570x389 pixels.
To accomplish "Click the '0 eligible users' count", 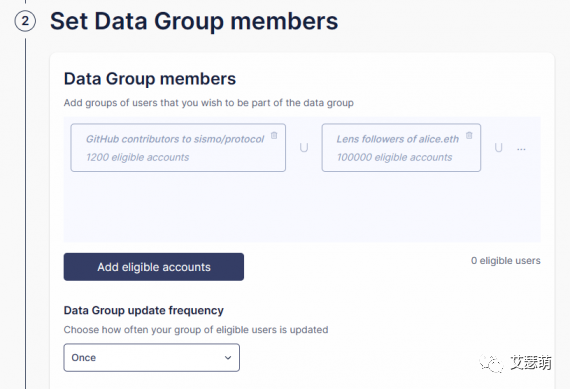I will click(506, 261).
